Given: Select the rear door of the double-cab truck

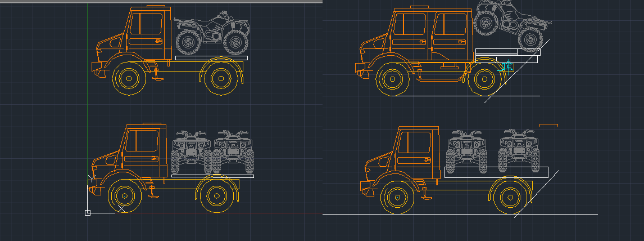Looking at the screenshot, I should 451,36.
